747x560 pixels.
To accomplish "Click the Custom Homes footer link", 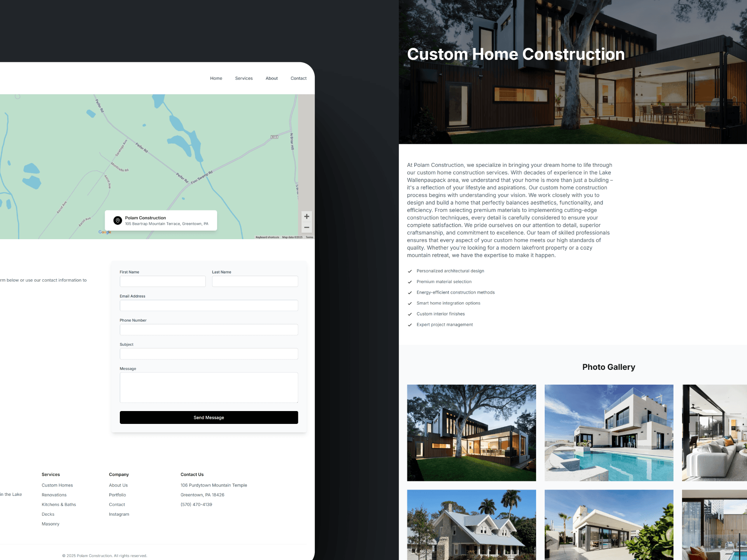I will [x=57, y=485].
